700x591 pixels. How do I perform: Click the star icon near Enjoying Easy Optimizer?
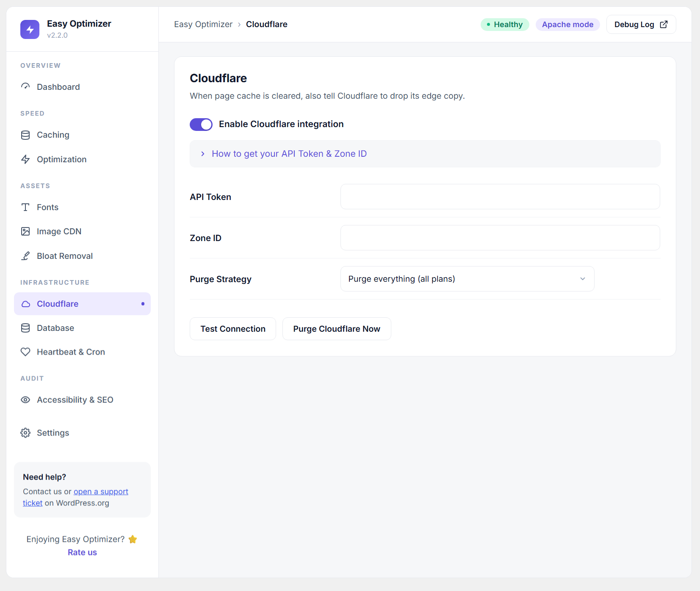[133, 539]
